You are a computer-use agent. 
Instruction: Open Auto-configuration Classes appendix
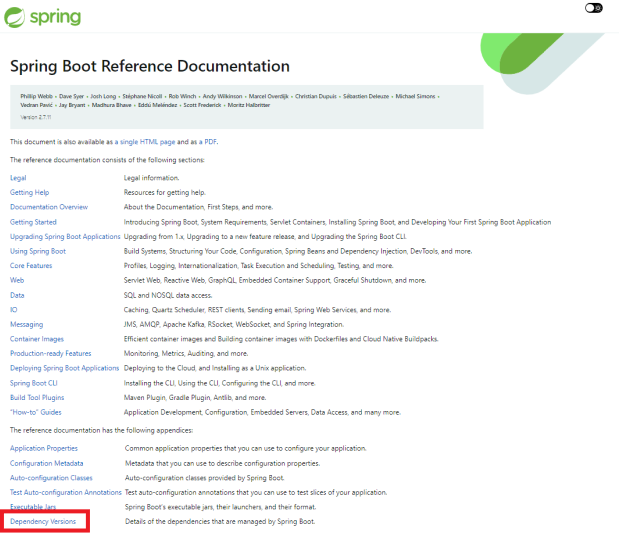pos(51,478)
